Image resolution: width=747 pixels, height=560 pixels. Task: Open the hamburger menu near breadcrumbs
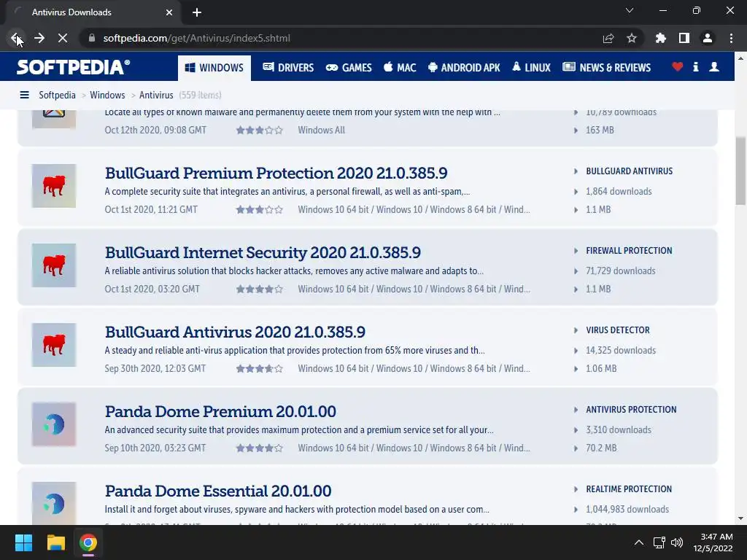(x=24, y=96)
